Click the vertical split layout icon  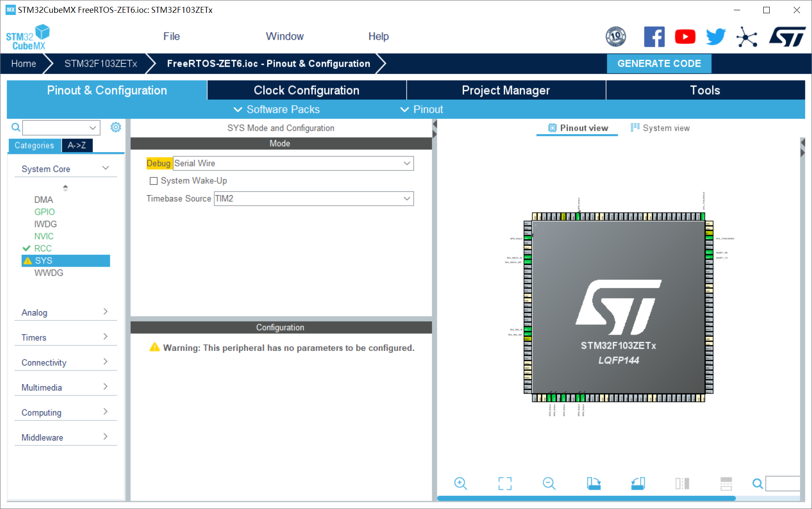point(682,483)
